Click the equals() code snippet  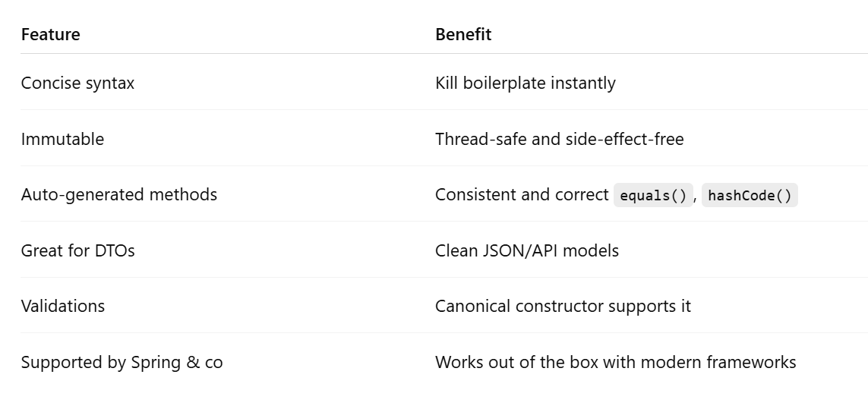653,196
